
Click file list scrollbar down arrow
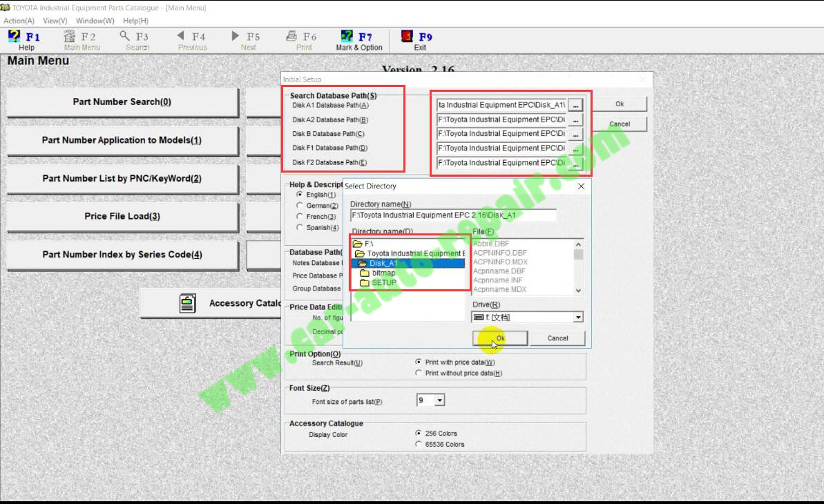click(578, 290)
